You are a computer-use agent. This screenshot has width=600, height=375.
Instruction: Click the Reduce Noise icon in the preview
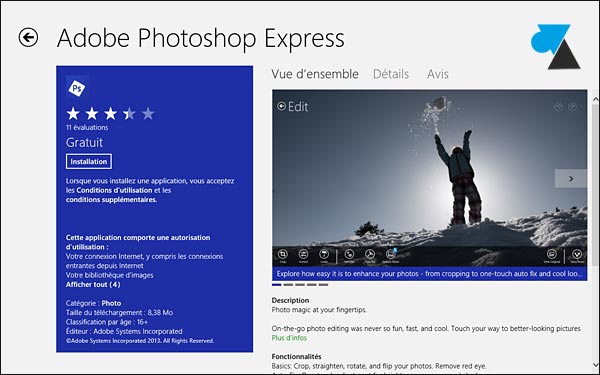point(391,254)
